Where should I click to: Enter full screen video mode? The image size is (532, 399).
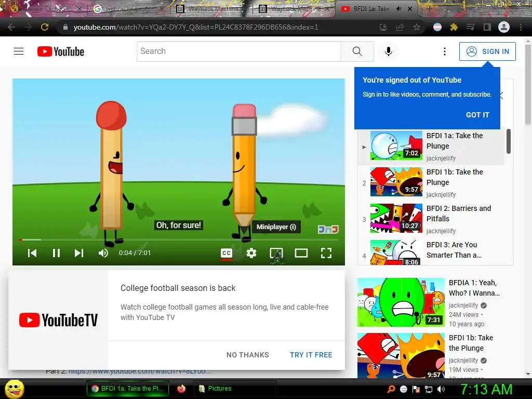[x=326, y=253]
